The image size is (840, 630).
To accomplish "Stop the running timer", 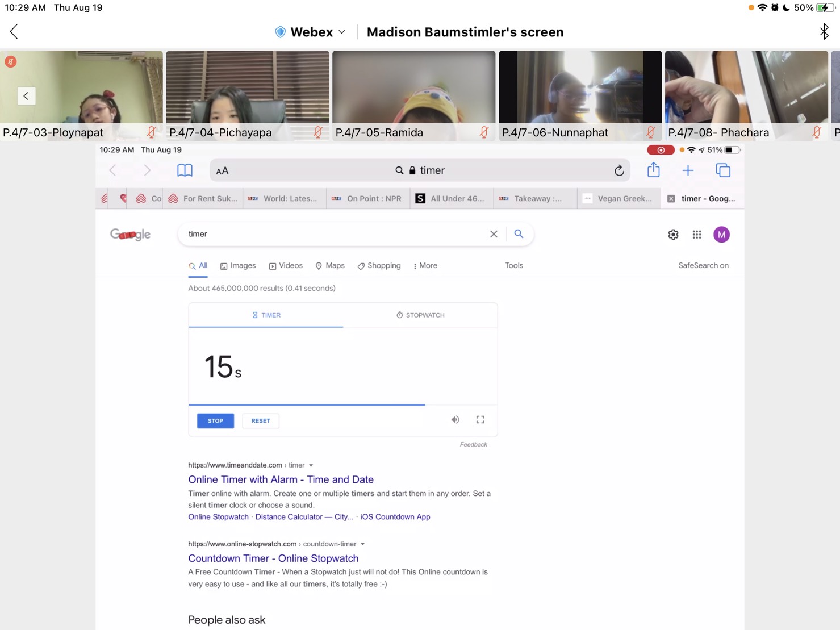I will point(215,421).
